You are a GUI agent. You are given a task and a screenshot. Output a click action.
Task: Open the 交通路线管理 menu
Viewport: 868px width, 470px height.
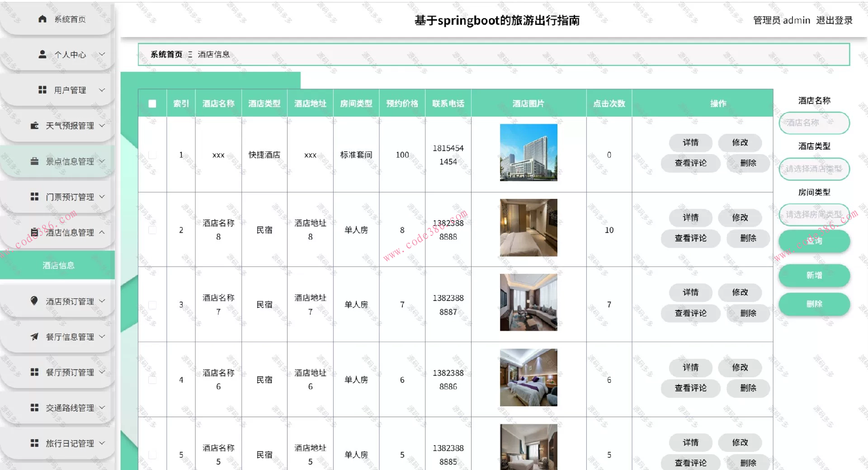click(x=57, y=408)
